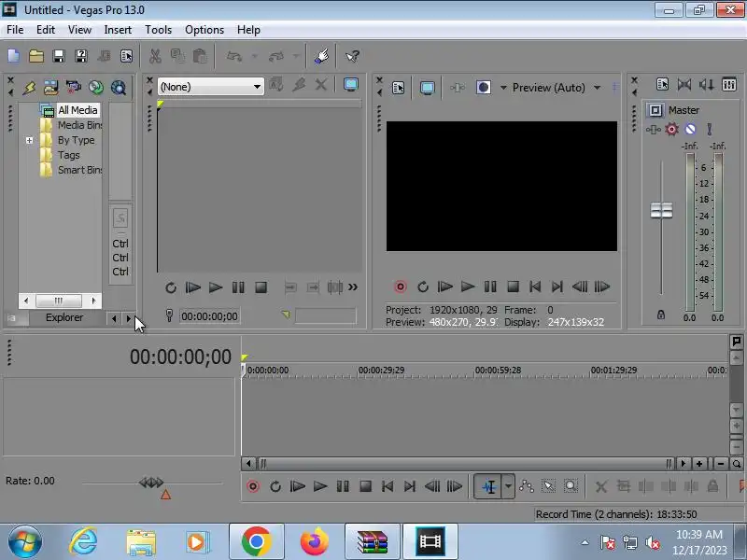Screen dimensions: 747x560
Task: Zoom in timeline with plus button
Action: click(698, 464)
